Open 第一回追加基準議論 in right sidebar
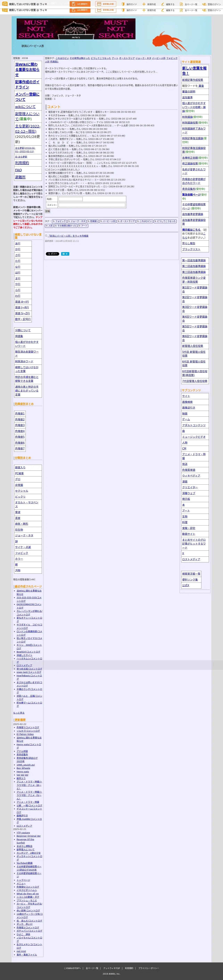This screenshot has width=223, height=980. [x=194, y=261]
